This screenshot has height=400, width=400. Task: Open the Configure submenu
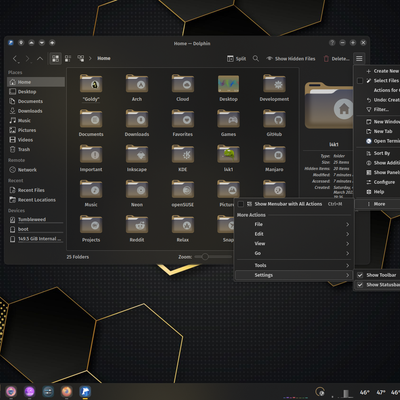coord(378,182)
